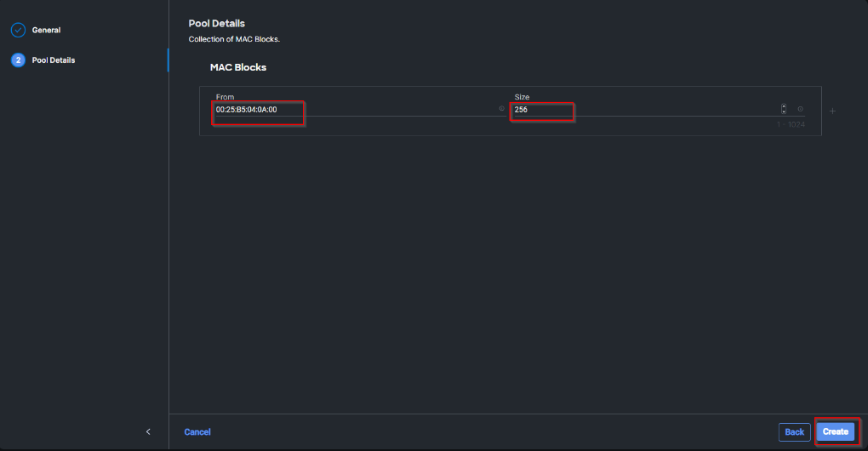The width and height of the screenshot is (868, 451).
Task: Increase Size using the up stepper arrow
Action: click(784, 106)
